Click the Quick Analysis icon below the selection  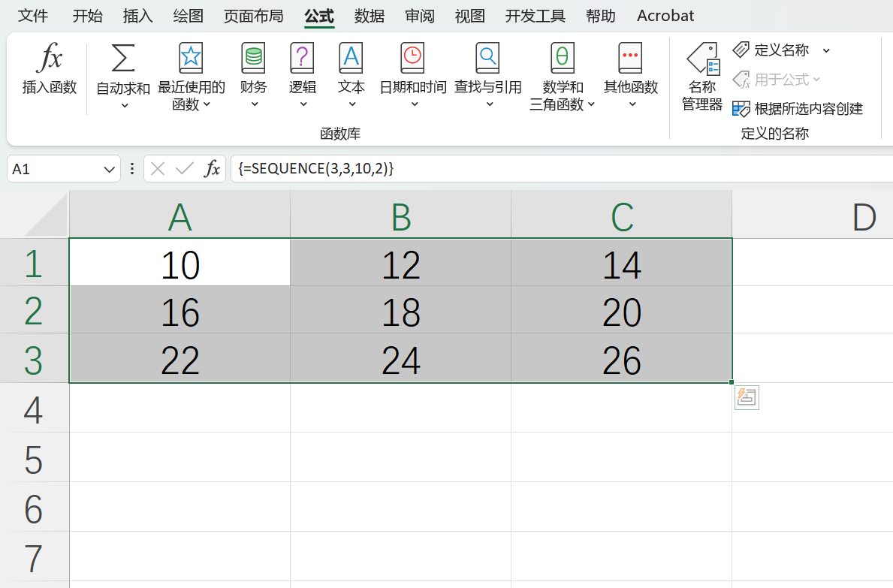coord(747,397)
